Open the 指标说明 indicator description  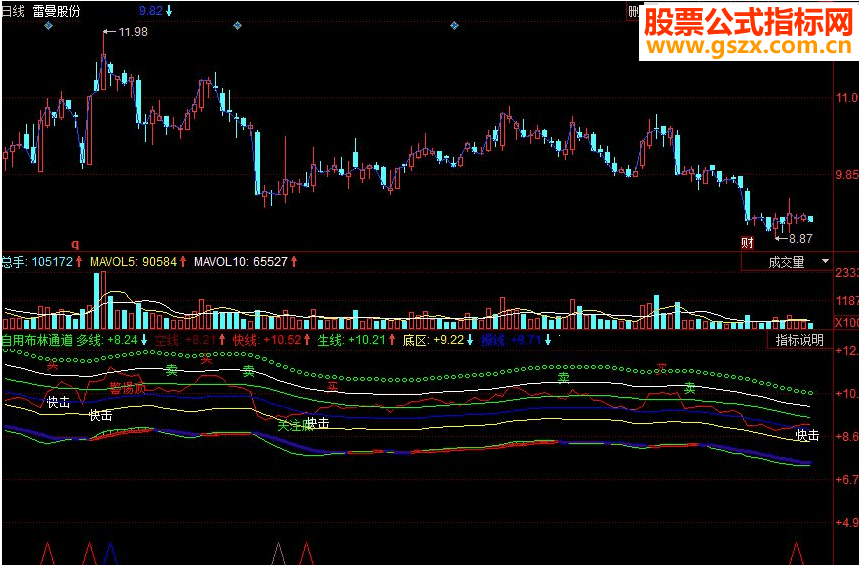799,340
